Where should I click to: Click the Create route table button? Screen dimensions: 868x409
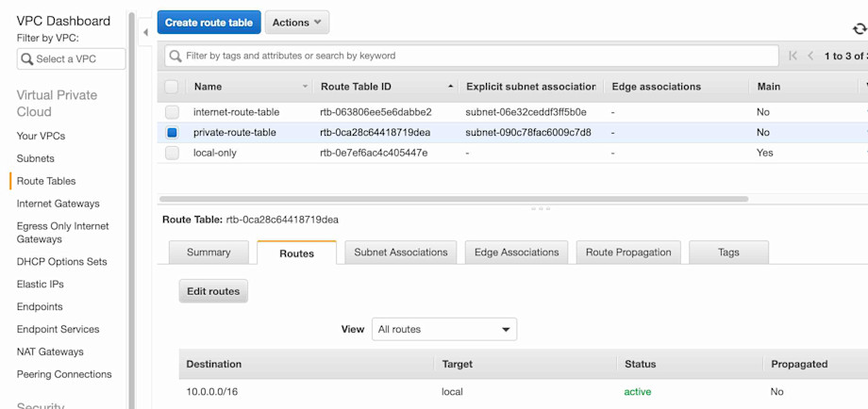coord(209,22)
